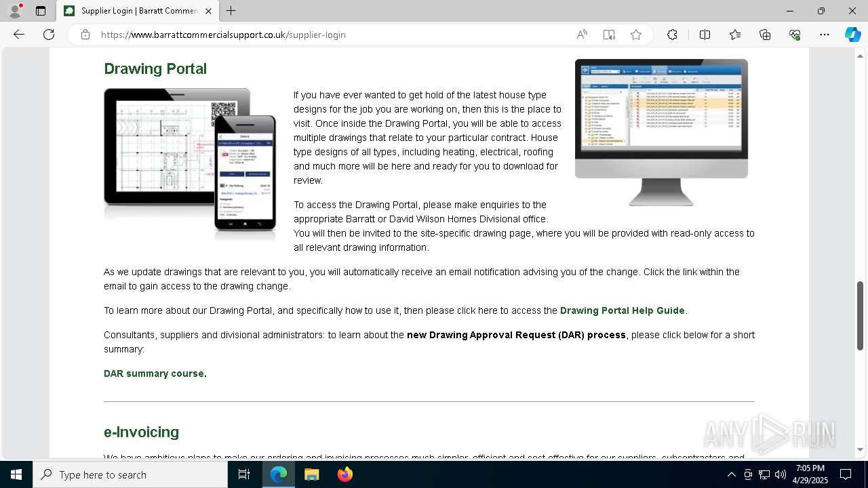Screen dimensions: 868x488
Task: Open the Collections icon
Action: point(765,35)
